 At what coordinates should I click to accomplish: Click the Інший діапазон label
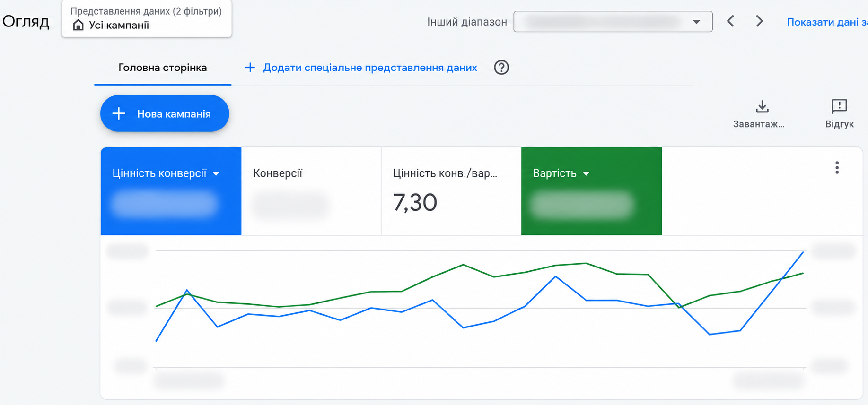click(x=467, y=22)
